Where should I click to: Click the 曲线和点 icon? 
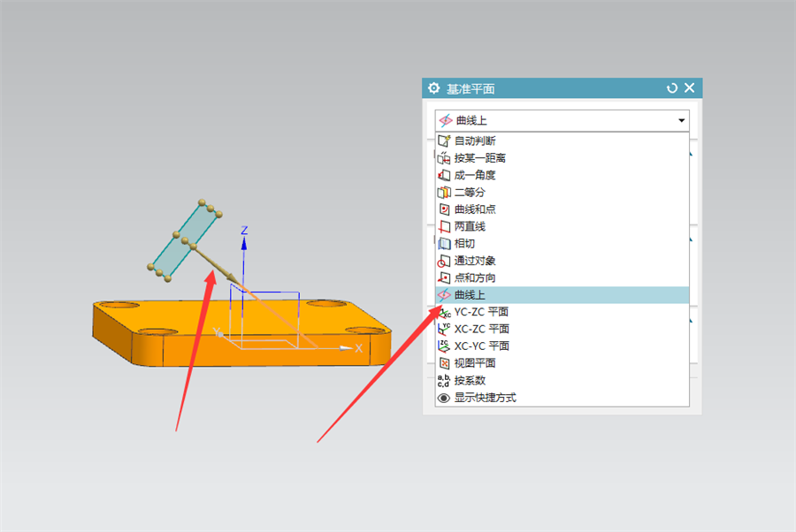444,209
